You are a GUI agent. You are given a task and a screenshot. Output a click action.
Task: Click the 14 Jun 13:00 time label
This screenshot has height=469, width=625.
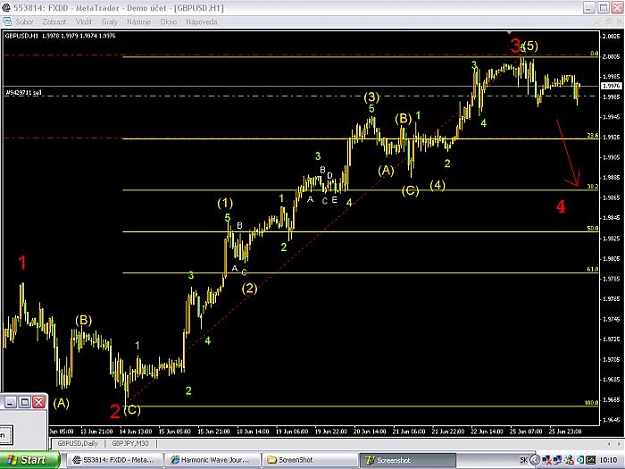tap(136, 432)
